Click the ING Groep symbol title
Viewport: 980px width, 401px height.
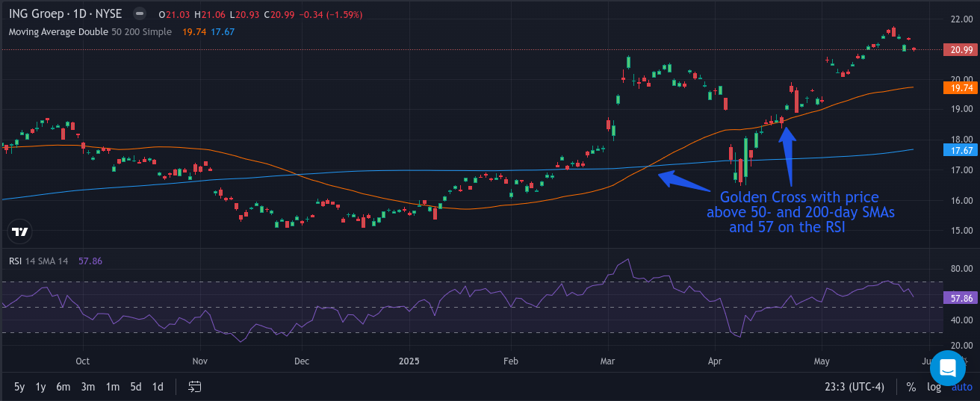point(66,13)
